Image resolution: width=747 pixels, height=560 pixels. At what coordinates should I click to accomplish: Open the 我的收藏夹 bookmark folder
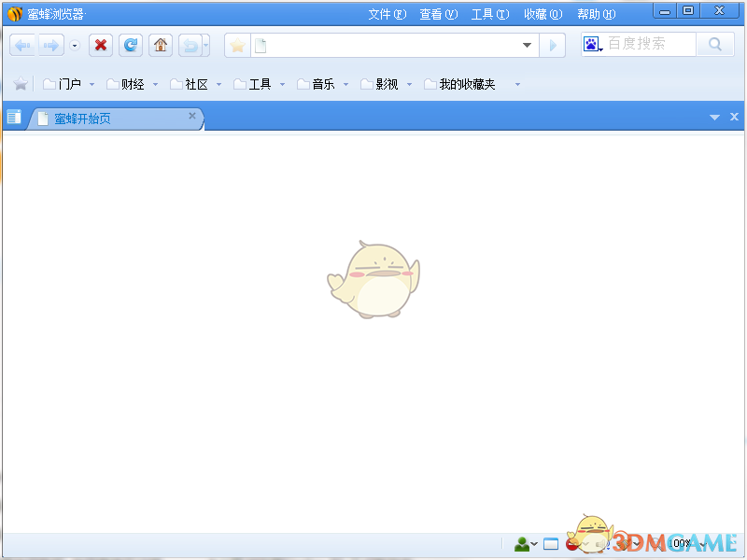[x=459, y=84]
